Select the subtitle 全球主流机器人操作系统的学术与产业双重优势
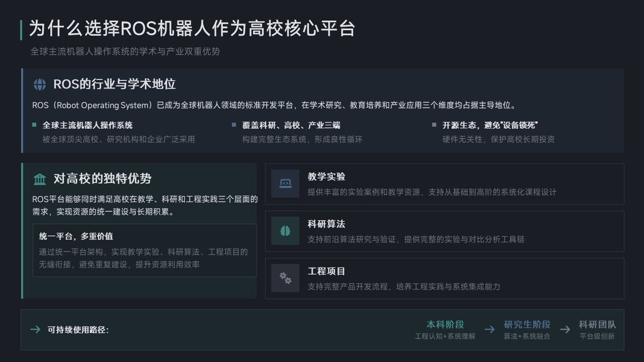The width and height of the screenshot is (644, 362). tap(125, 51)
